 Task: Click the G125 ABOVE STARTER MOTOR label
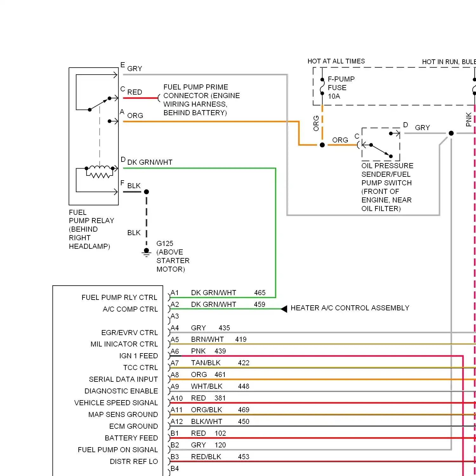coord(173,256)
